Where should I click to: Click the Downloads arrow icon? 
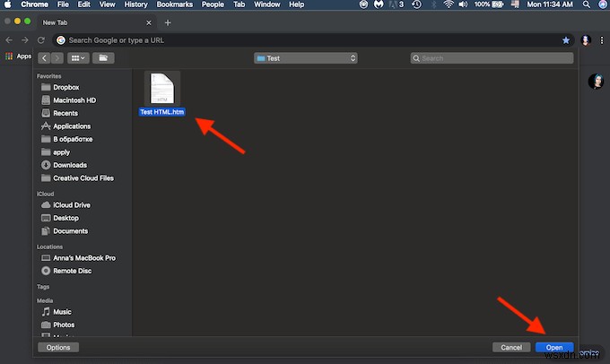[x=46, y=165]
